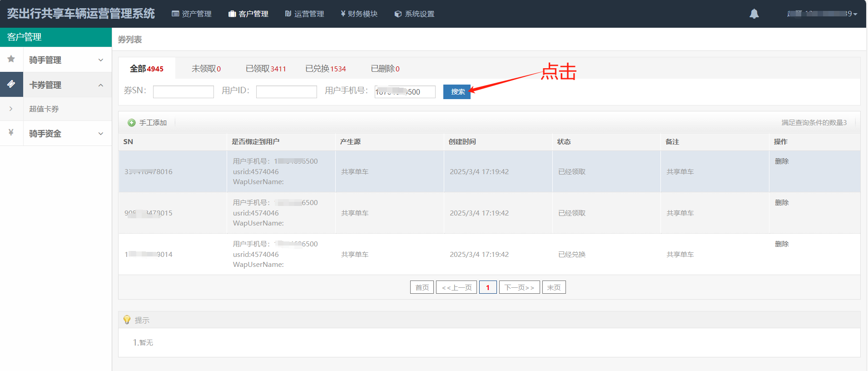This screenshot has width=868, height=371.
Task: Switch to the 已删除 0 tab
Action: 385,69
